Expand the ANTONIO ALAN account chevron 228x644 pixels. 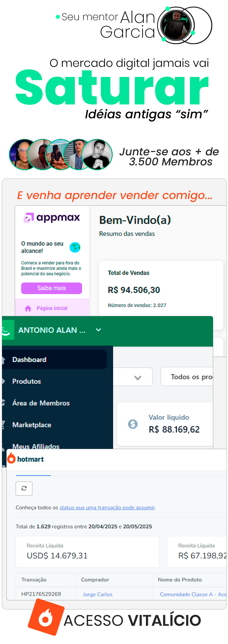pyautogui.click(x=98, y=330)
